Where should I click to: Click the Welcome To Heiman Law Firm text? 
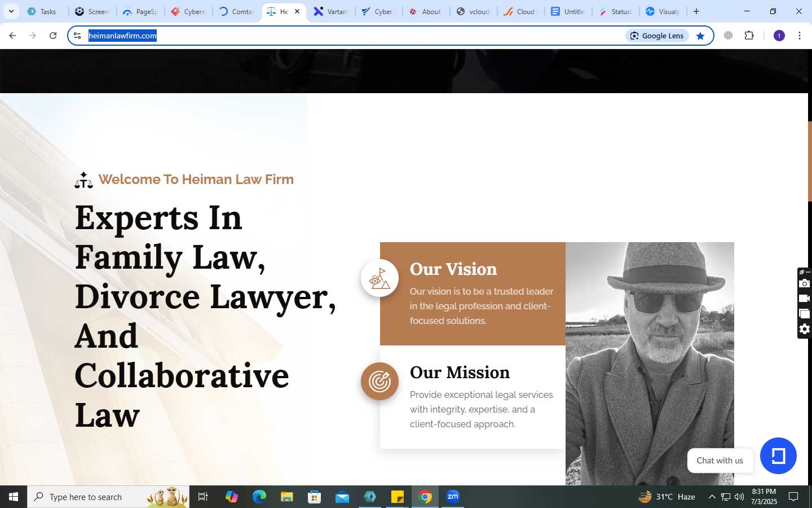tap(196, 179)
